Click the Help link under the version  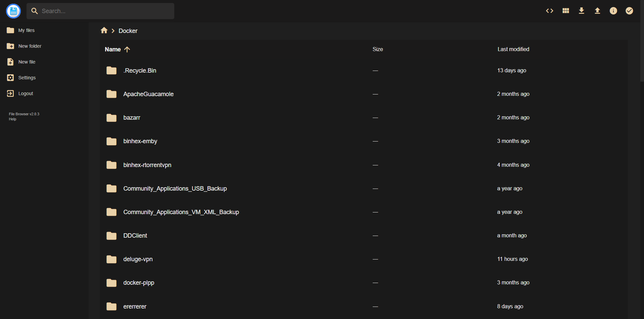(12, 119)
